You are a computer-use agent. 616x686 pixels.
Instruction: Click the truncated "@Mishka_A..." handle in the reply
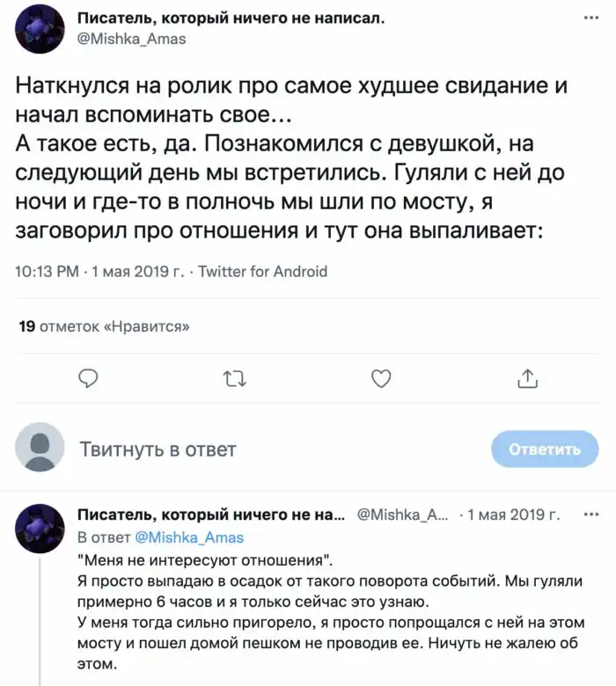[404, 514]
